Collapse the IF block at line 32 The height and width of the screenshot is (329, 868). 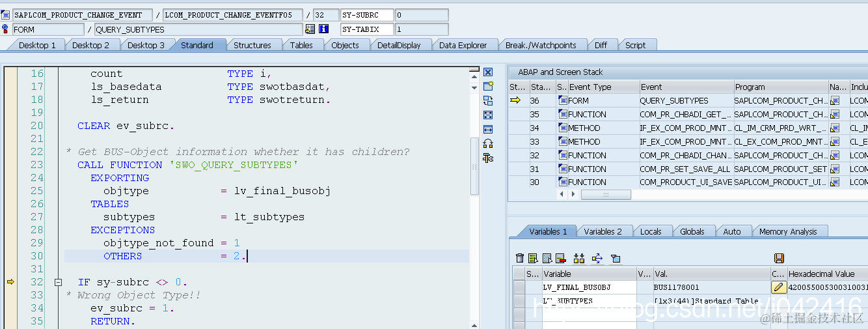point(58,282)
